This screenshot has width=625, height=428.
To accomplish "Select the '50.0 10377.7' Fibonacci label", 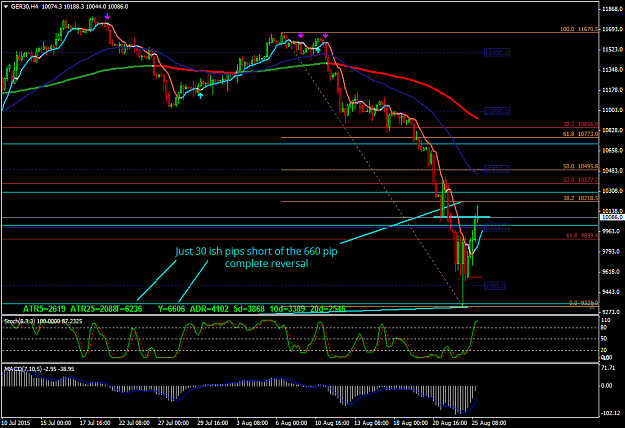I will (x=580, y=180).
